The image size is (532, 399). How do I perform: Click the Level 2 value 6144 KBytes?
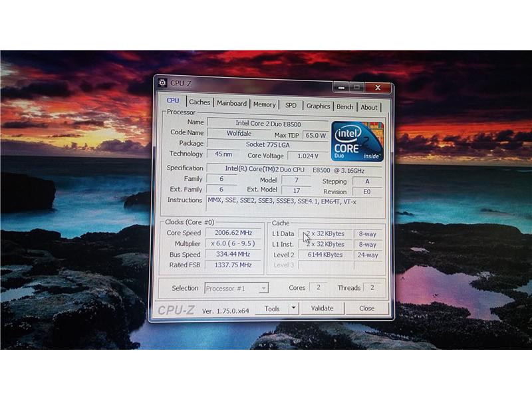tap(325, 255)
